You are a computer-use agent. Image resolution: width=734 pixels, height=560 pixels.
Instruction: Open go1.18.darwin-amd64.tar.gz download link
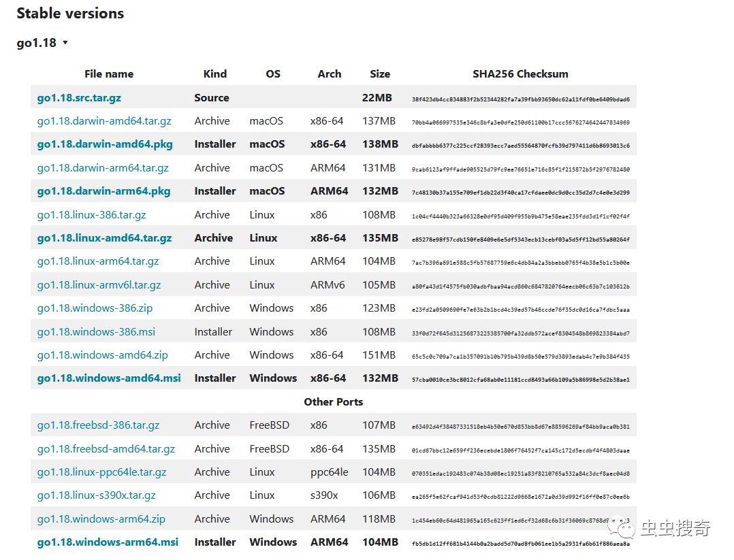click(104, 121)
